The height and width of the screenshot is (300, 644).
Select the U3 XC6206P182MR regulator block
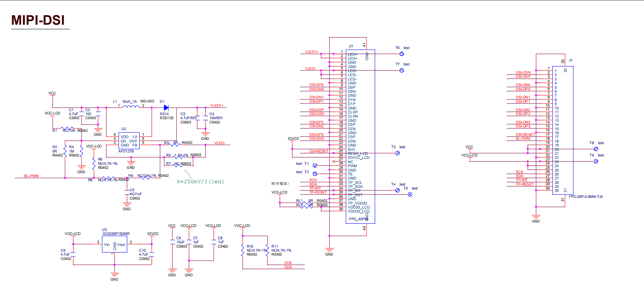coord(114,244)
